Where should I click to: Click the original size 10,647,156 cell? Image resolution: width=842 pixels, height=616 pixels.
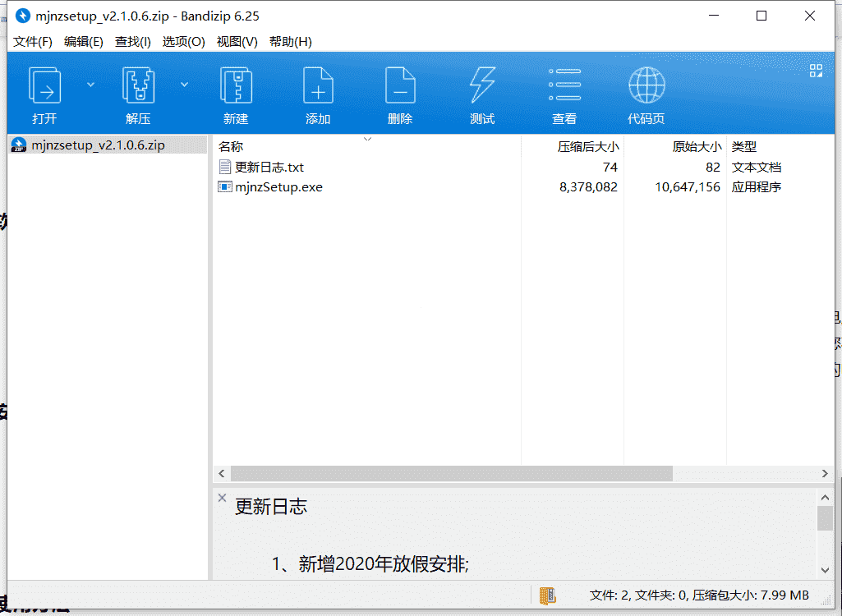[688, 187]
